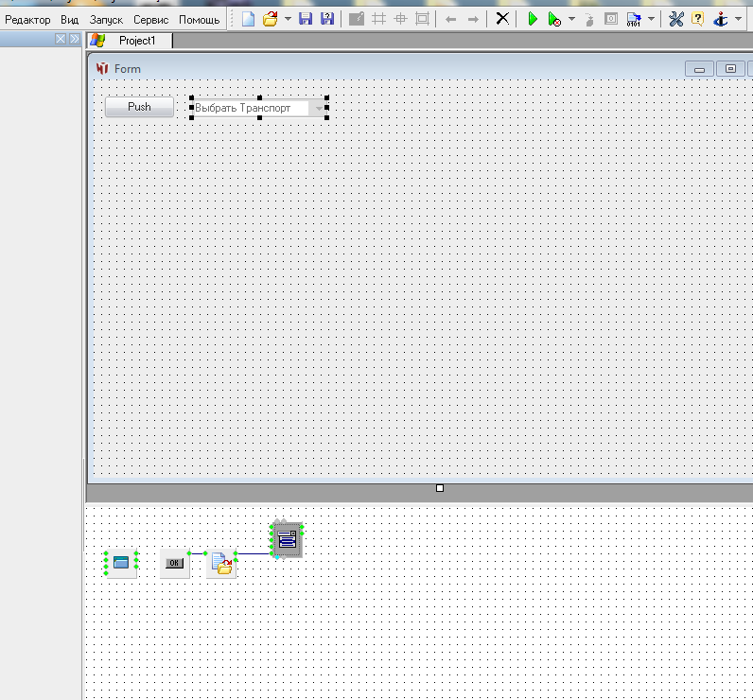The height and width of the screenshot is (700, 753).
Task: Minimize the Form preview window
Action: tap(699, 69)
